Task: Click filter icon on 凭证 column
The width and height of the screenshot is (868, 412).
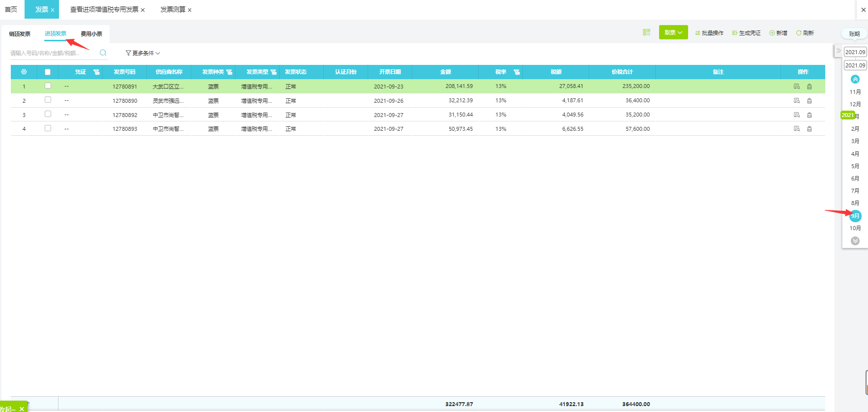Action: tap(97, 72)
